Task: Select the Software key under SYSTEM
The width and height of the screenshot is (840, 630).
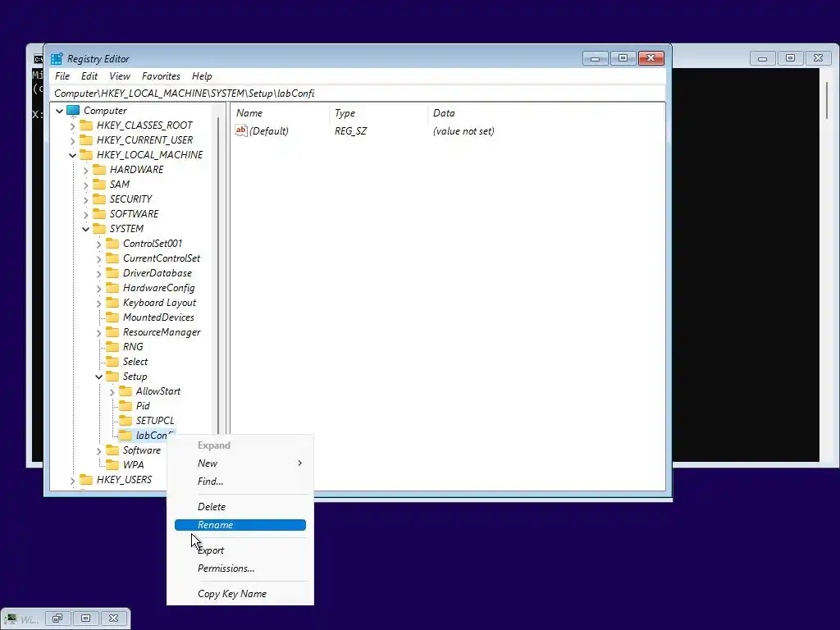Action: 141,450
